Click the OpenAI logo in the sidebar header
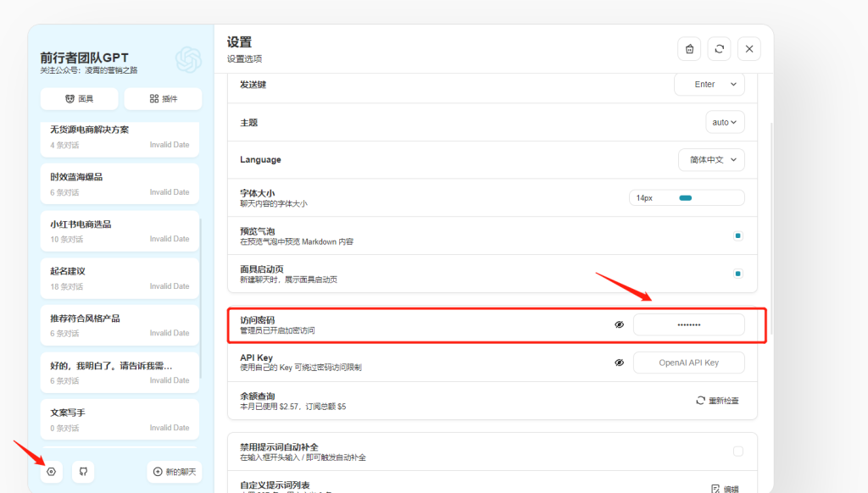Viewport: 868px width, 493px height. (x=188, y=59)
